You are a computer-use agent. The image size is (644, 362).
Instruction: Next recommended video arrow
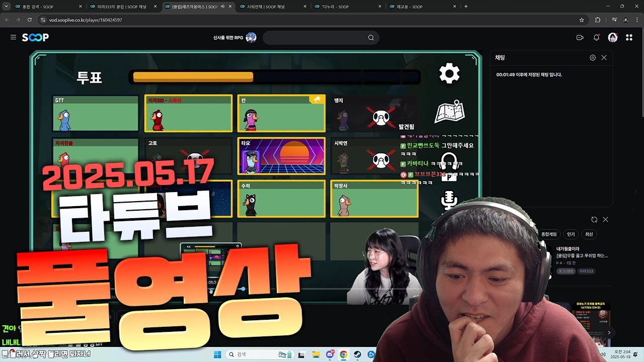click(x=609, y=332)
